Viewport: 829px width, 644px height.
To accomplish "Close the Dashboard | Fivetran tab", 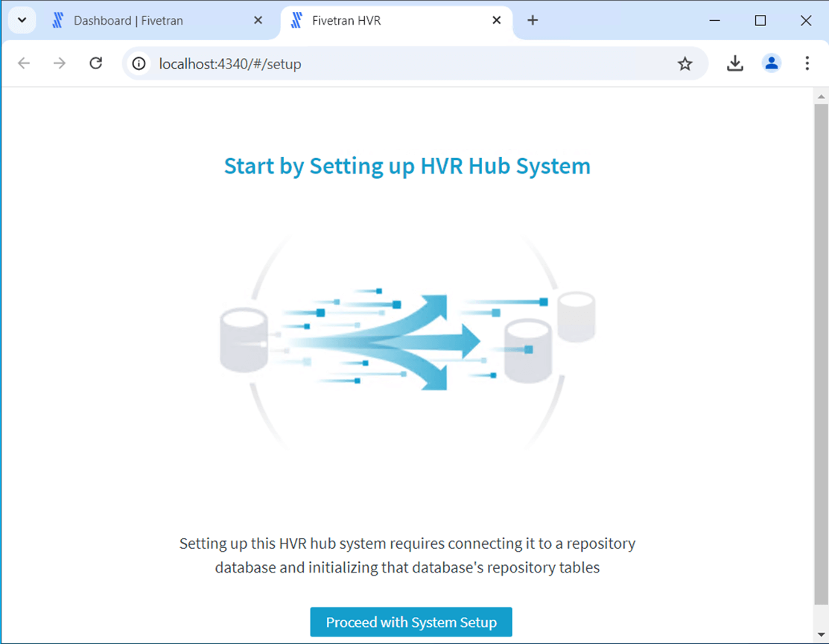I will coord(258,21).
